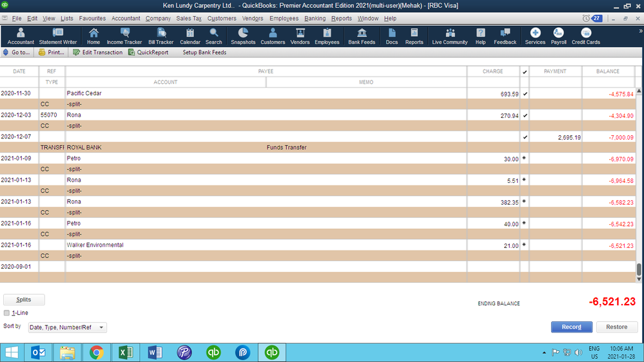Open the Accountant menu
Viewport: 644px width, 362px height.
pos(126,19)
